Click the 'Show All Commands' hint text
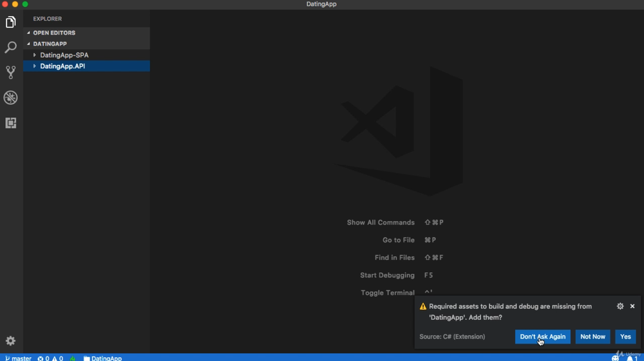Screen dimensions: 644x361 click(x=381, y=223)
